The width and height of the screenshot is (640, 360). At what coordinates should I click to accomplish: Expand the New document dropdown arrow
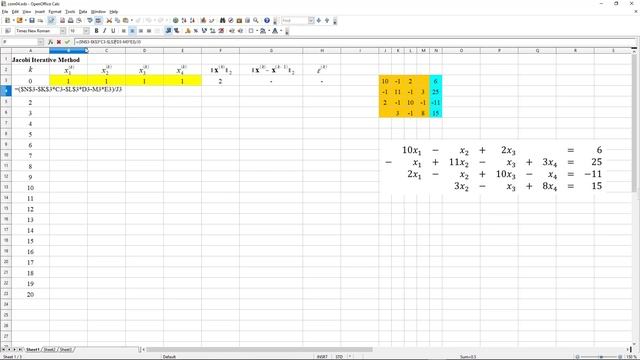click(x=13, y=20)
